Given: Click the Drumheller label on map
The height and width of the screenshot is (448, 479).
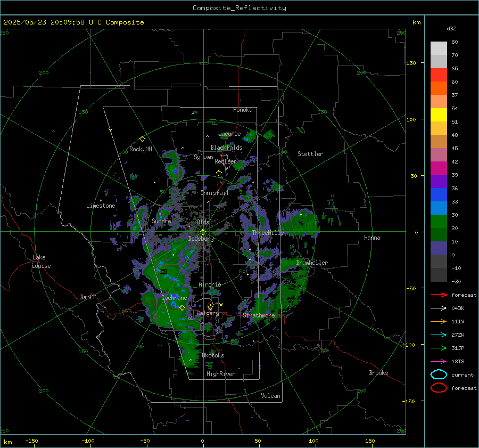Looking at the screenshot, I should [x=312, y=263].
